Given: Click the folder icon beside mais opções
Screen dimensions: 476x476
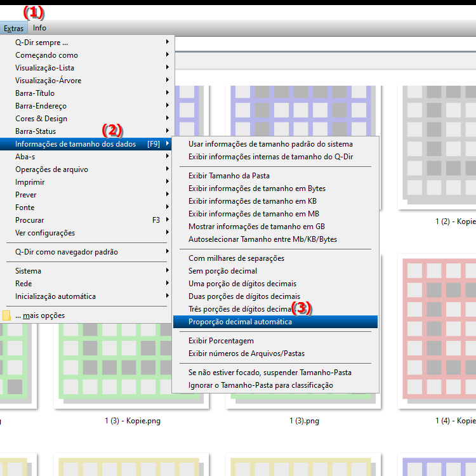Looking at the screenshot, I should (x=7, y=315).
